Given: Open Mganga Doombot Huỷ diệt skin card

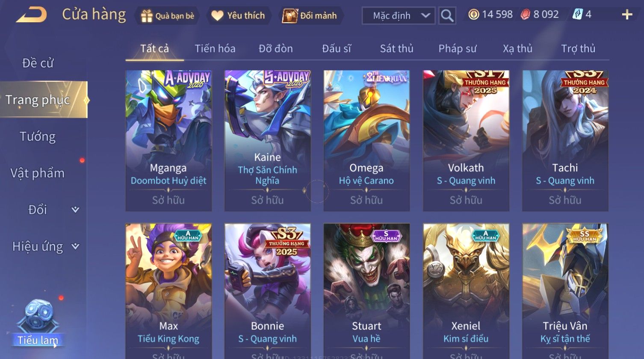Looking at the screenshot, I should [x=168, y=141].
